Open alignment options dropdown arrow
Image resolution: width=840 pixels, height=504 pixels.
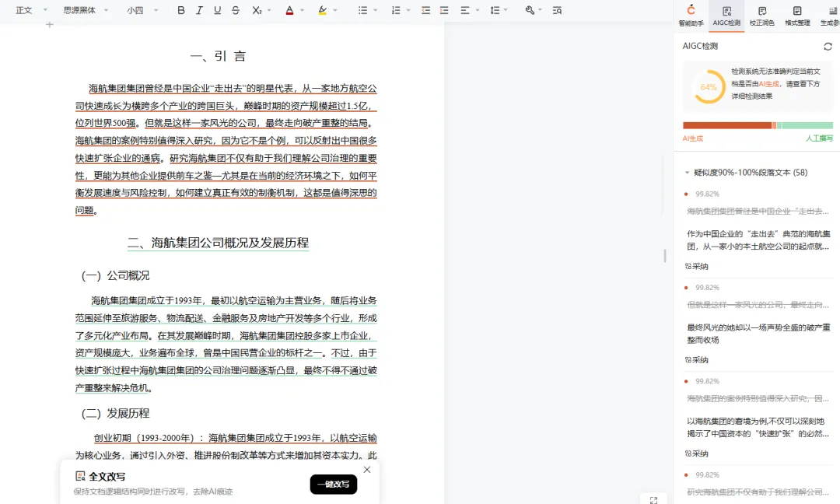pyautogui.click(x=478, y=10)
